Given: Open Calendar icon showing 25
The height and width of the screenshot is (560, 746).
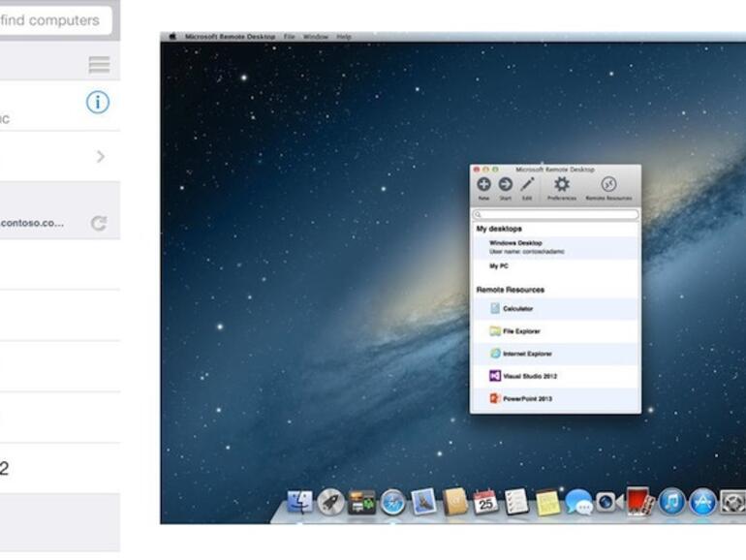Looking at the screenshot, I should pos(485,503).
